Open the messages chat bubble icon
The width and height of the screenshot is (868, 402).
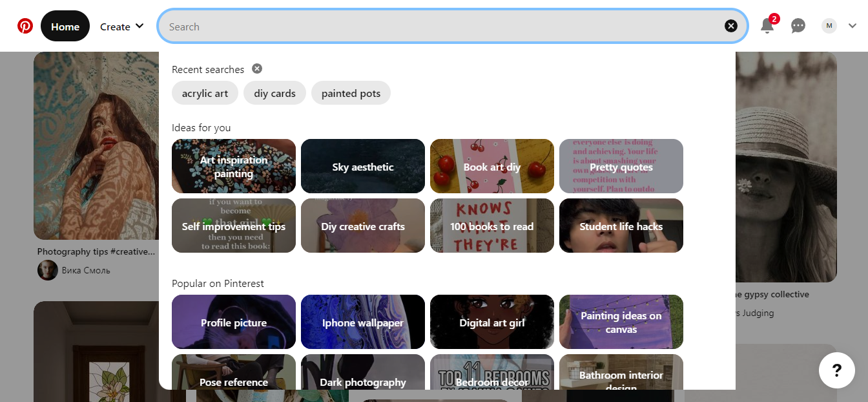tap(798, 26)
